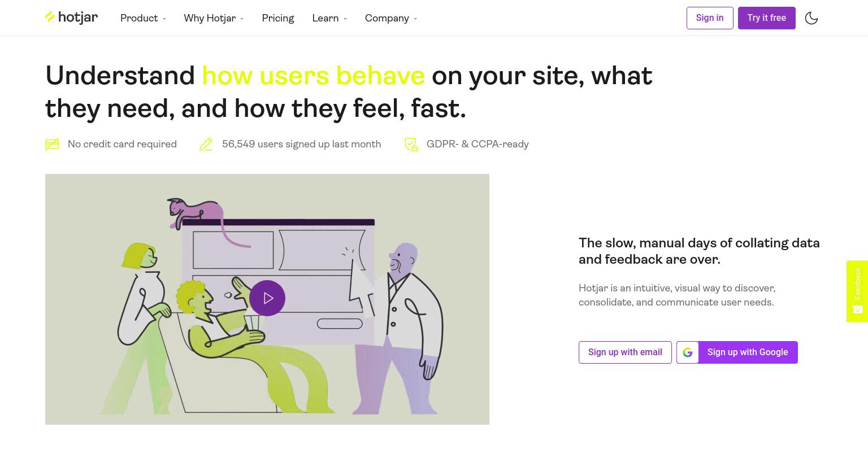This screenshot has height=471, width=868.
Task: Expand the Company dropdown menu
Action: pyautogui.click(x=391, y=18)
